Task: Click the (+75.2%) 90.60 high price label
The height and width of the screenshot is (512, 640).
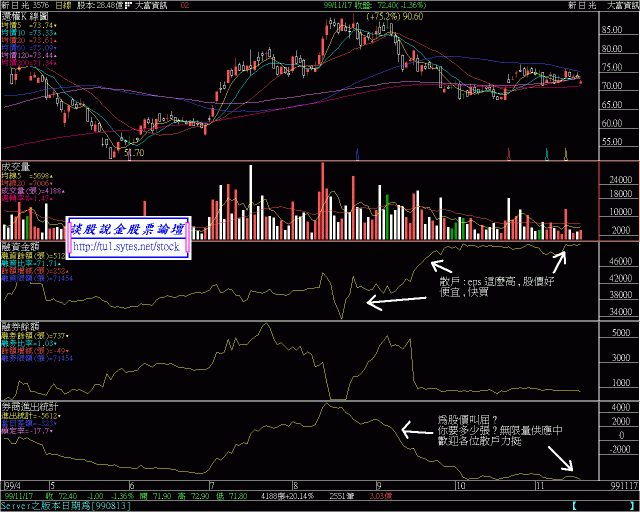Action: [x=395, y=17]
